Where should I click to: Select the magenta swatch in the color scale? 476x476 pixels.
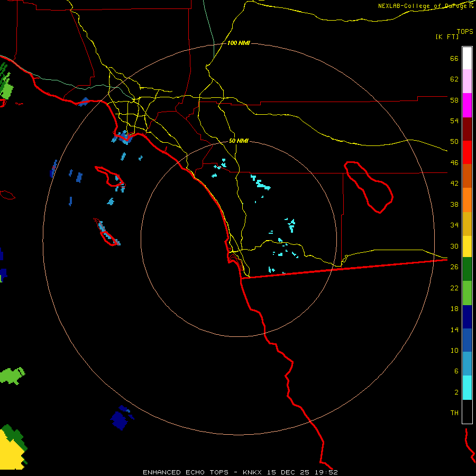467,105
